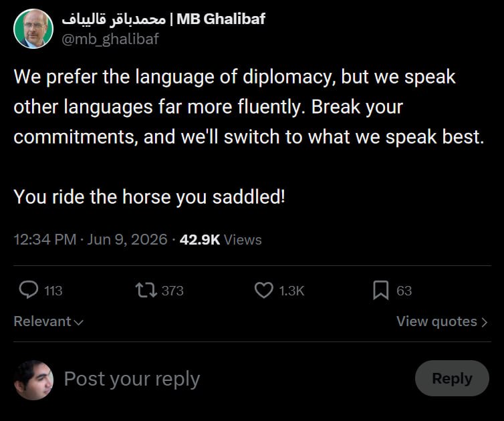Click the Reply button
Screen dimensions: 504x421
pyautogui.click(x=453, y=378)
